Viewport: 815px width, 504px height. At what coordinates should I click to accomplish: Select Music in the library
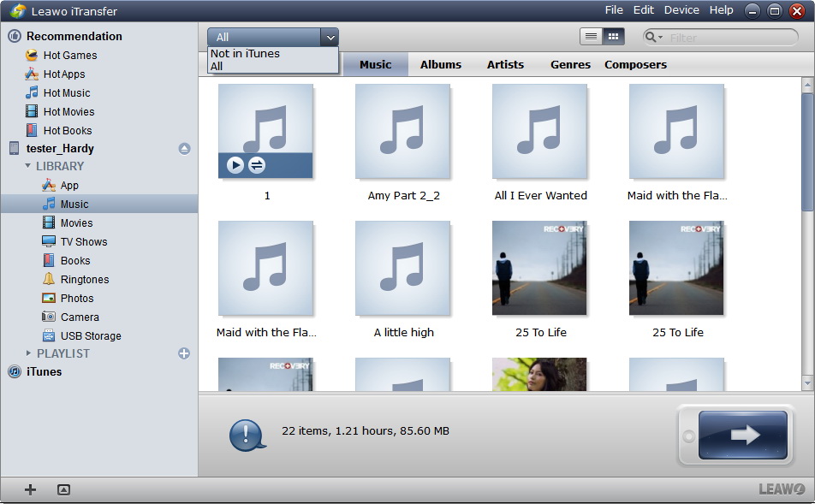point(98,204)
